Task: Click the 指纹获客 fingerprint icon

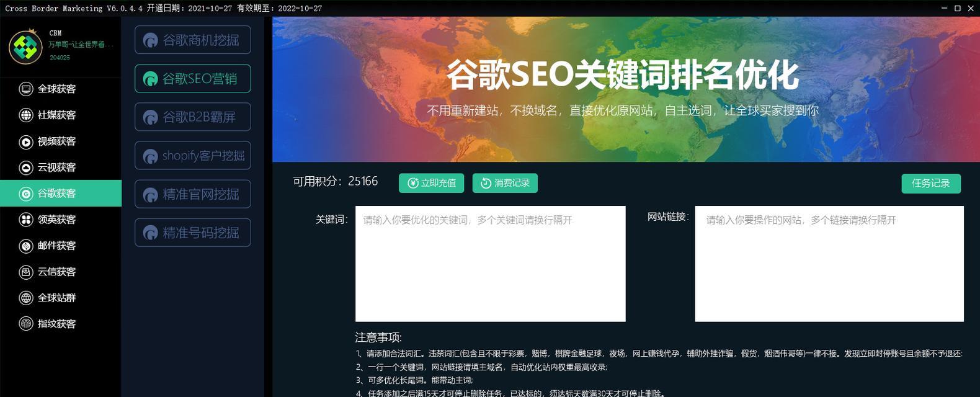Action: click(25, 324)
